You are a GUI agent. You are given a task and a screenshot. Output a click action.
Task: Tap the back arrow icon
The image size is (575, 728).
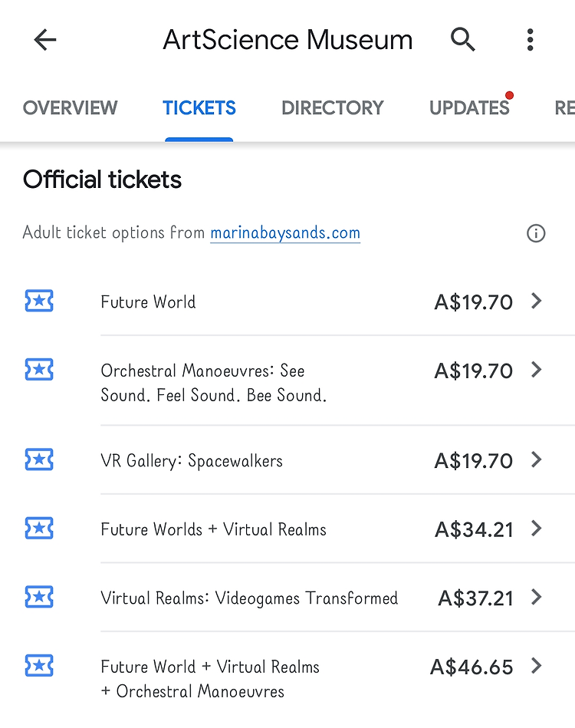pos(45,39)
